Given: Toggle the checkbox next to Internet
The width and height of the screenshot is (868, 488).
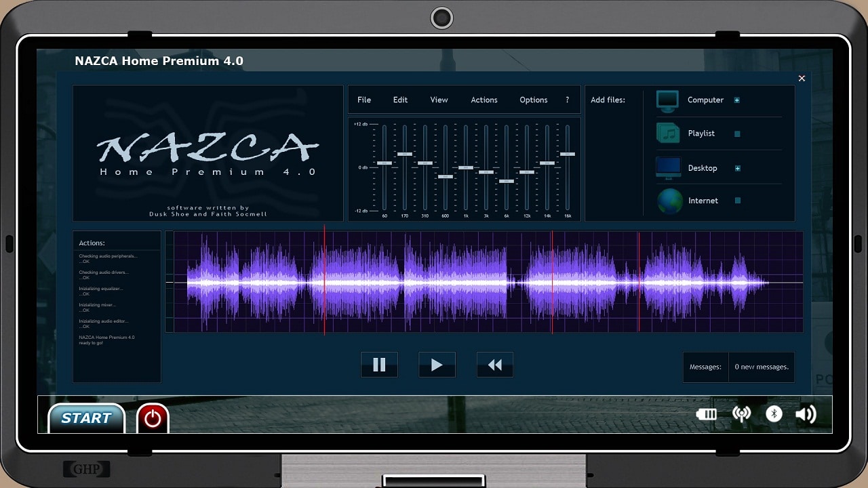Looking at the screenshot, I should (738, 201).
